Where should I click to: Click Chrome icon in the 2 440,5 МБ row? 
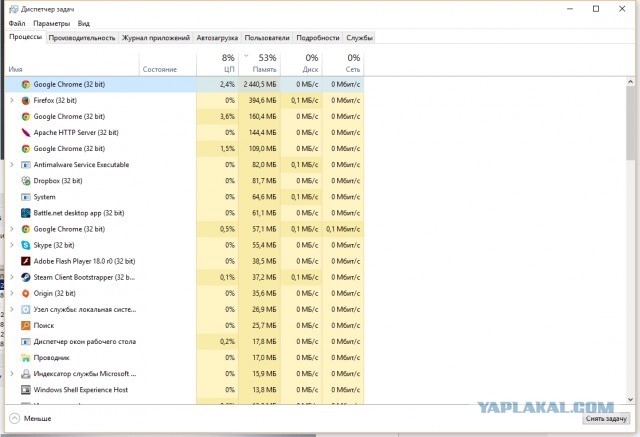coord(26,84)
